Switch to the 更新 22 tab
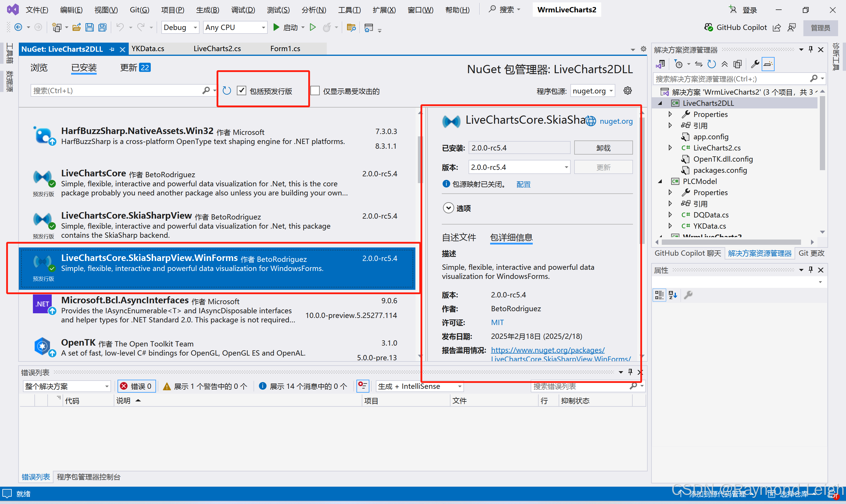Image resolution: width=846 pixels, height=504 pixels. coord(135,68)
